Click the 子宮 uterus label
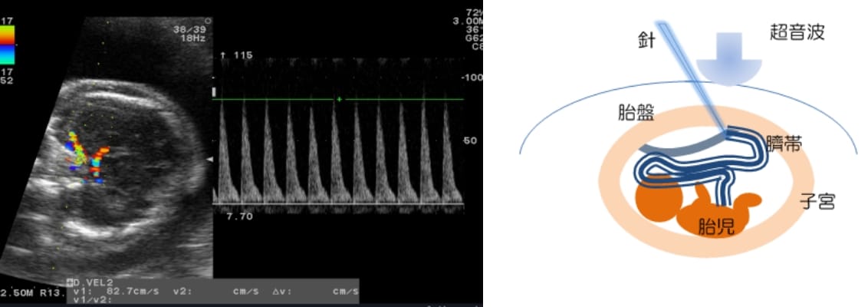Viewport: 868px width, 307px height. pyautogui.click(x=816, y=202)
